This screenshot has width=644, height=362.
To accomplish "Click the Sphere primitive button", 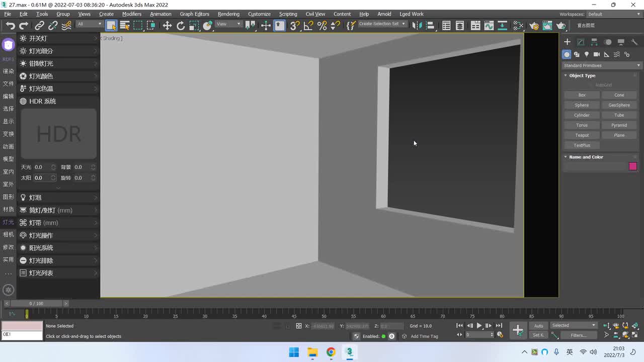I will click(x=582, y=105).
